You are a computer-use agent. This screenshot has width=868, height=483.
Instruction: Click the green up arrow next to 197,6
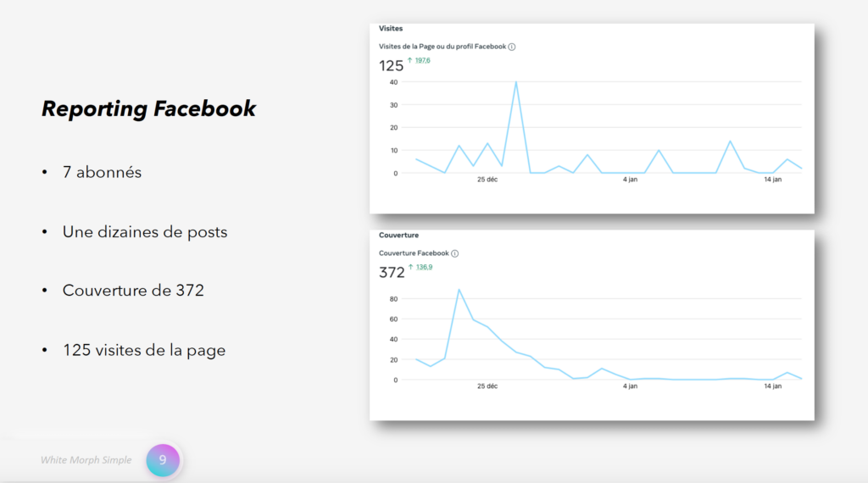410,60
